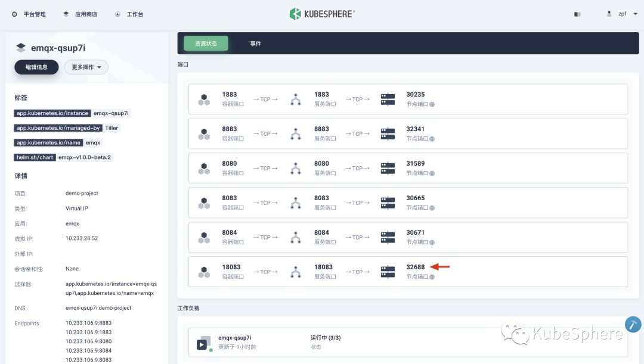644x364 pixels.
Task: Click the info icon beside node port 31589
Action: pyautogui.click(x=432, y=173)
